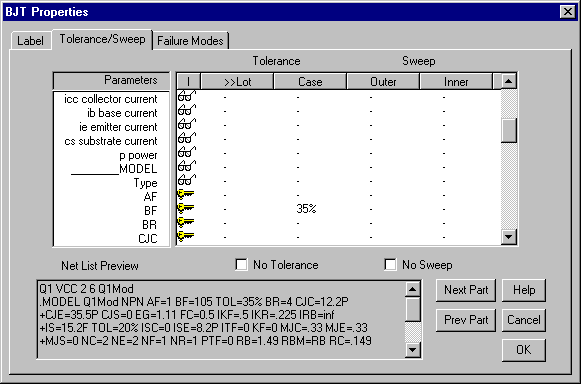Select the BR parameter name
Screen dimensions: 581x384
(150, 225)
